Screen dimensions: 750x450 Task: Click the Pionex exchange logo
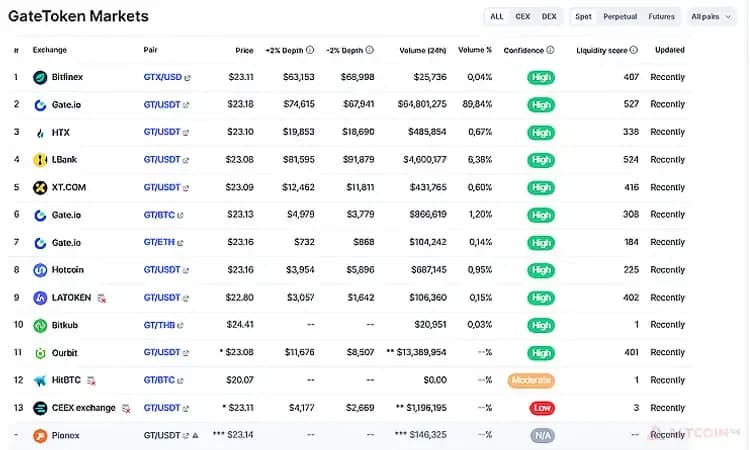tap(40, 436)
